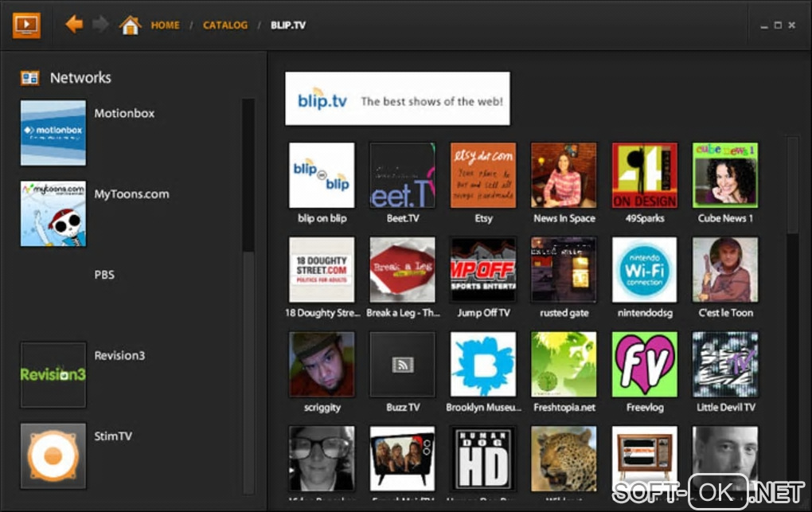Click the 'Etsy' caption text

tap(483, 218)
